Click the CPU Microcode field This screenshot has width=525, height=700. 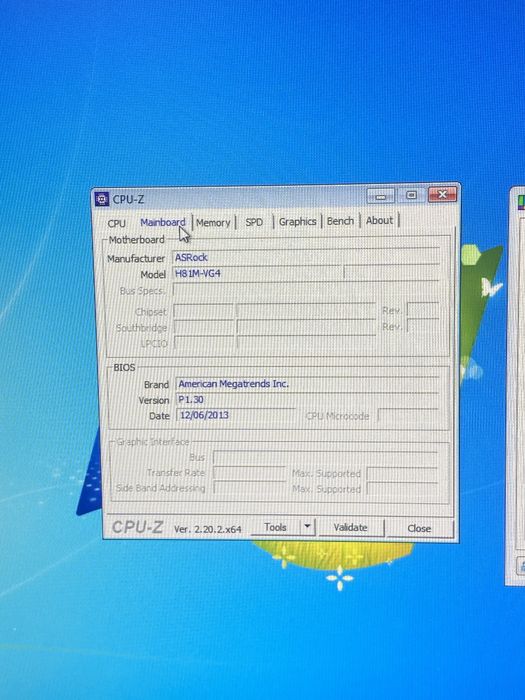408,416
